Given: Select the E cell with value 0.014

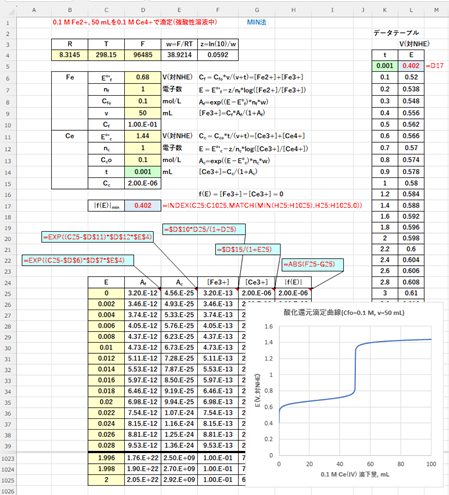Looking at the screenshot, I should tap(106, 369).
